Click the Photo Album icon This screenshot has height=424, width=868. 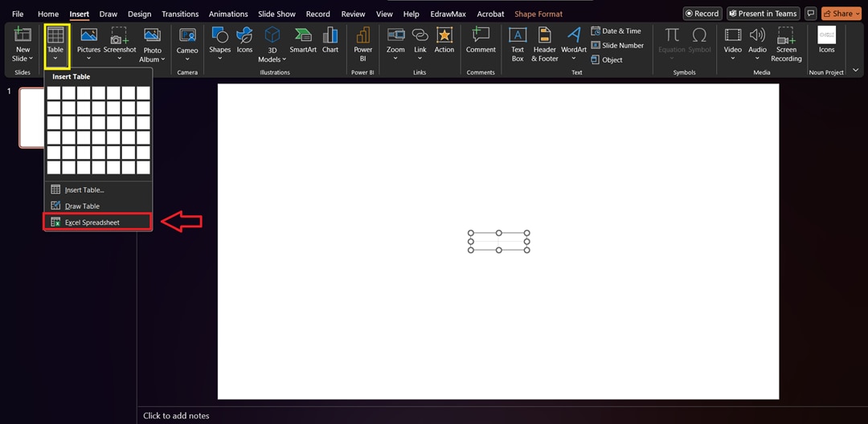tap(152, 35)
